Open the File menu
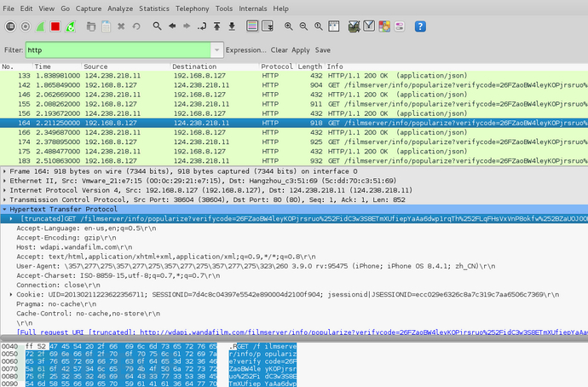 click(9, 9)
